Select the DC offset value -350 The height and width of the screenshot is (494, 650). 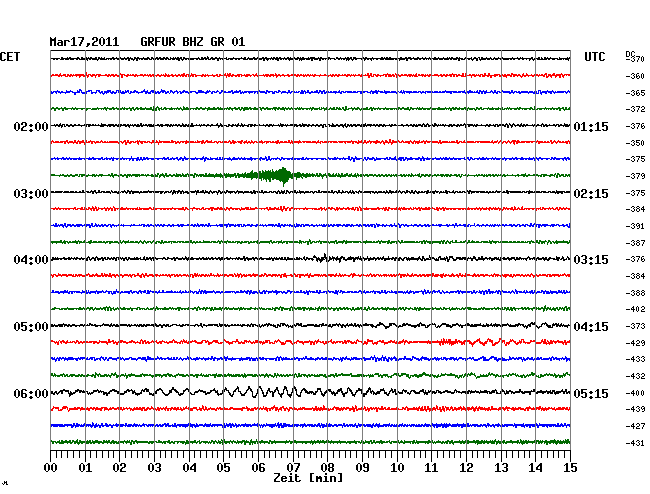coord(635,143)
